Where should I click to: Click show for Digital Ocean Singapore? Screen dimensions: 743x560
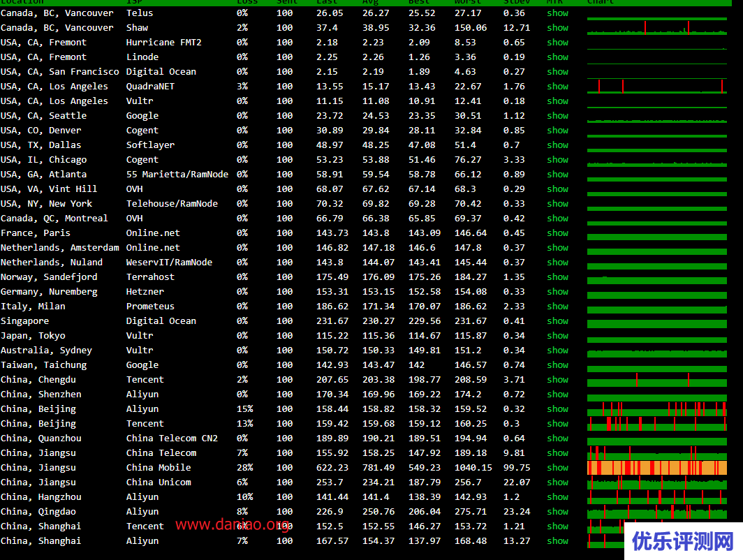557,321
